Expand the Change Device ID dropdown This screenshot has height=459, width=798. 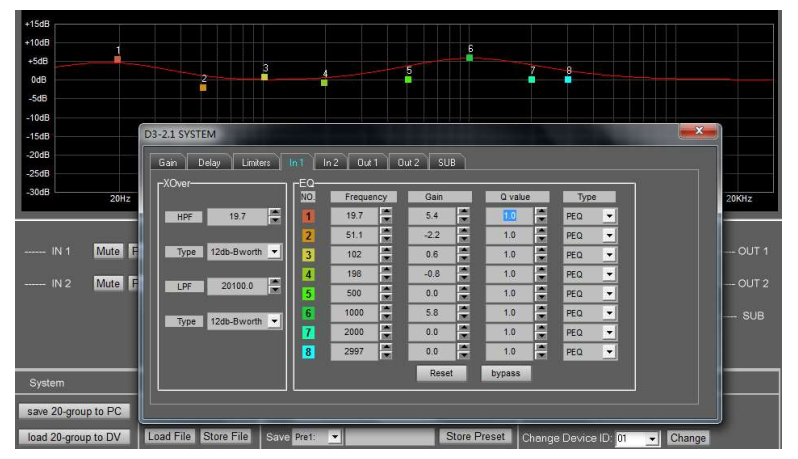click(653, 438)
